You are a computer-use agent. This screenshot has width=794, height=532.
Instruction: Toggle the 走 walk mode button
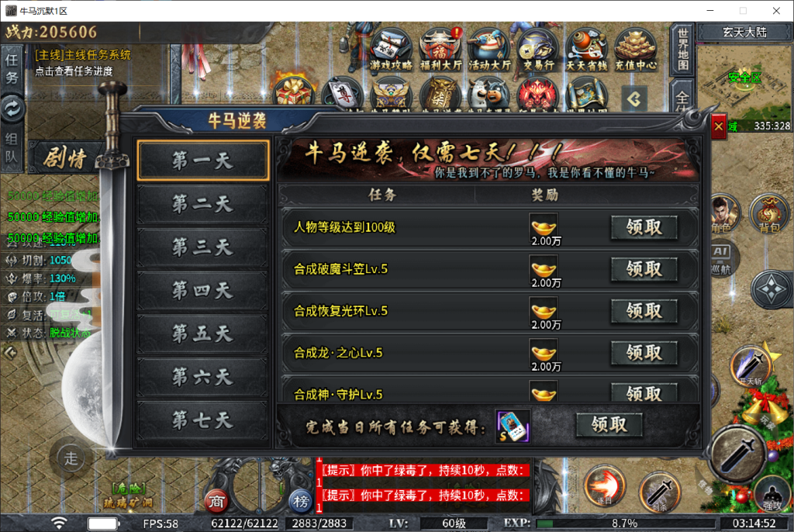(x=71, y=458)
